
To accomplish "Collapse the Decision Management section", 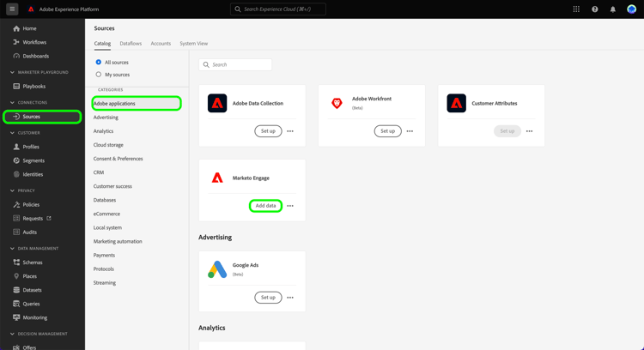I will point(12,334).
